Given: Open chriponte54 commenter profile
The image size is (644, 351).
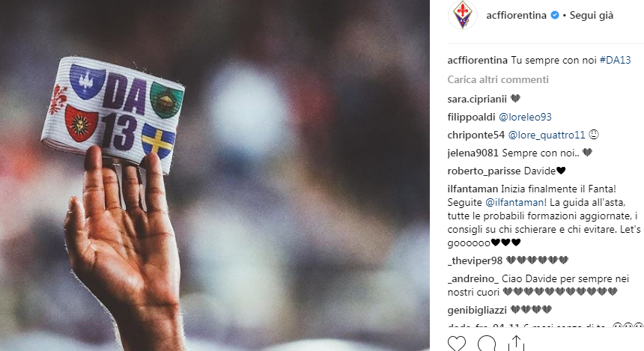Looking at the screenshot, I should pos(476,135).
